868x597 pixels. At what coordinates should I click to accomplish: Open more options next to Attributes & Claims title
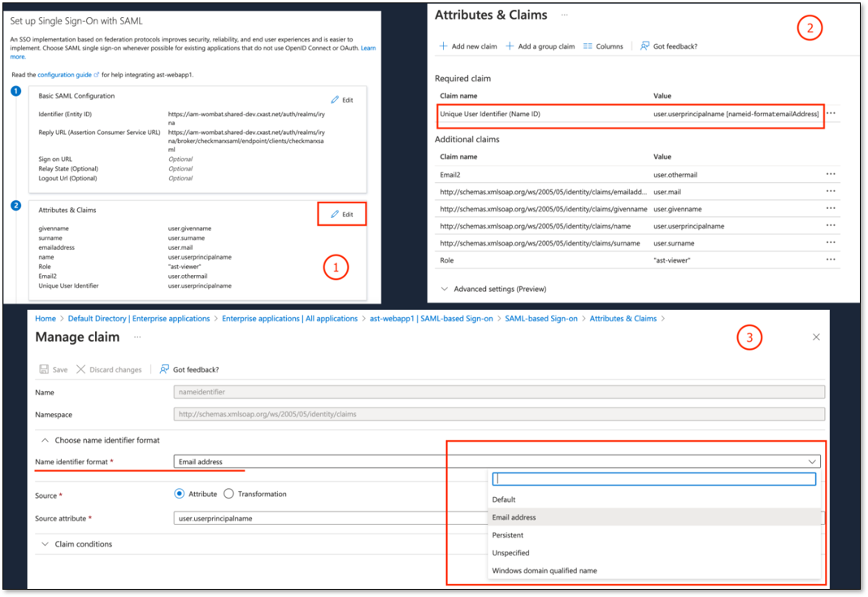pos(564,15)
